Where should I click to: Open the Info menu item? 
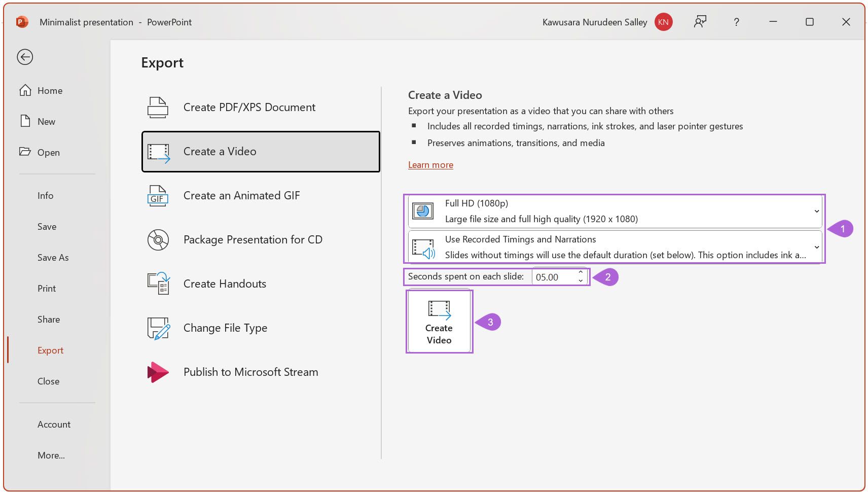click(45, 196)
